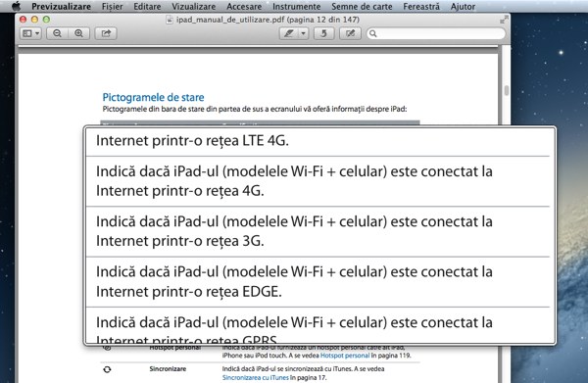Image resolution: width=588 pixels, height=383 pixels.
Task: Open the Editare menu
Action: click(x=147, y=7)
